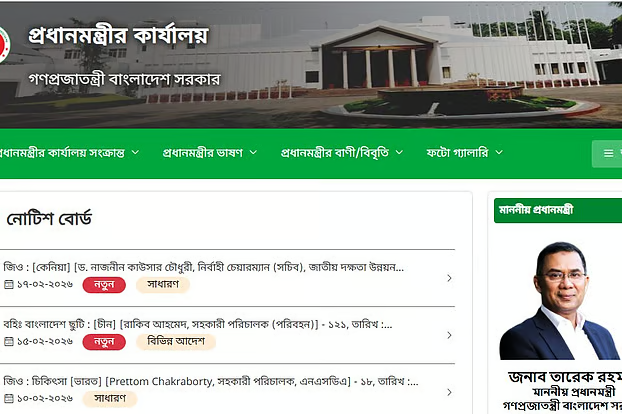Open the hamburger menu icon in green navbar

[608, 153]
